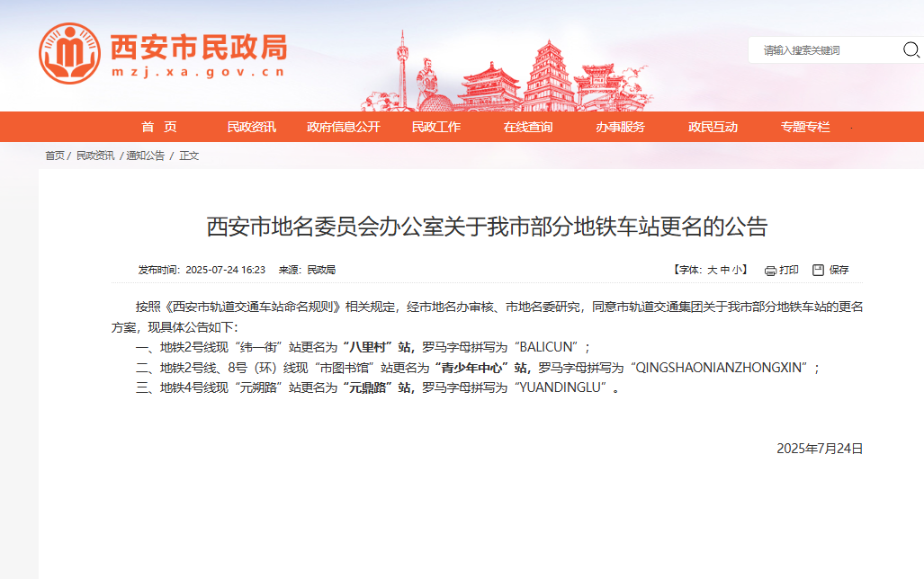Click the search magnifier icon

point(911,50)
